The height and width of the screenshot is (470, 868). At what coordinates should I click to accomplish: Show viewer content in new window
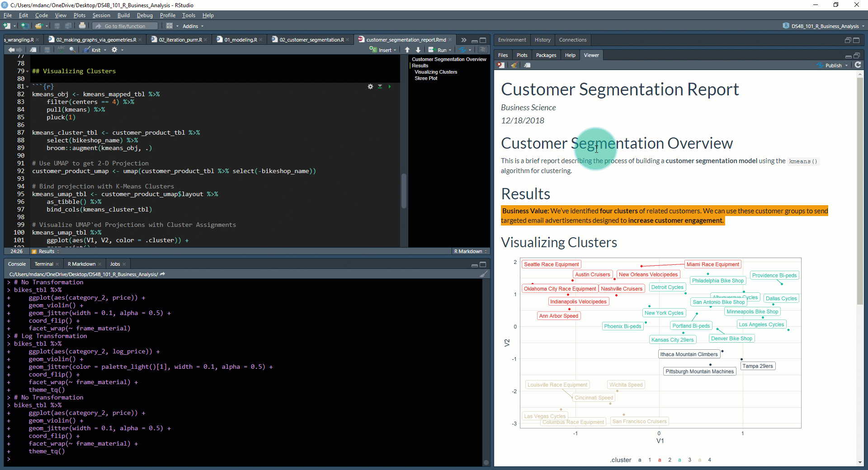point(527,65)
